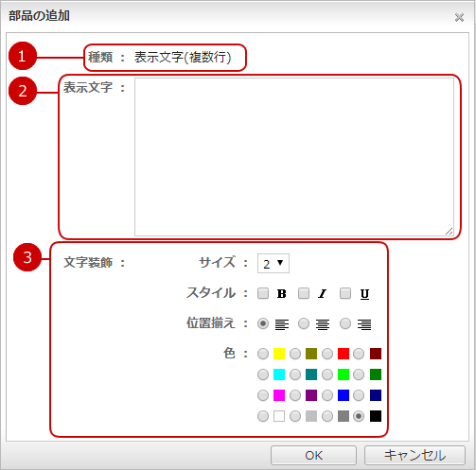The height and width of the screenshot is (470, 476).
Task: Click the bold B style icon
Action: click(281, 294)
